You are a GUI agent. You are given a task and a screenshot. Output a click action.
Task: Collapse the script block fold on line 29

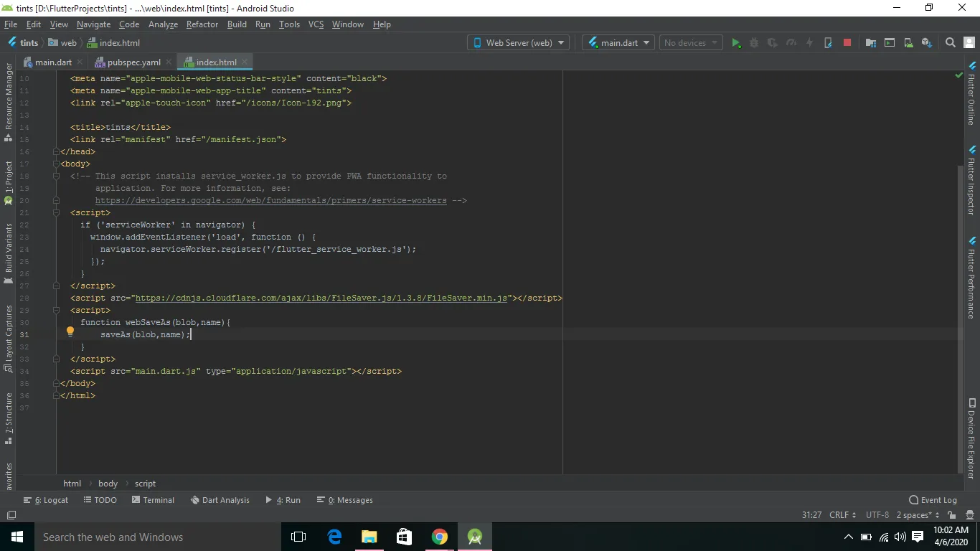pos(56,310)
